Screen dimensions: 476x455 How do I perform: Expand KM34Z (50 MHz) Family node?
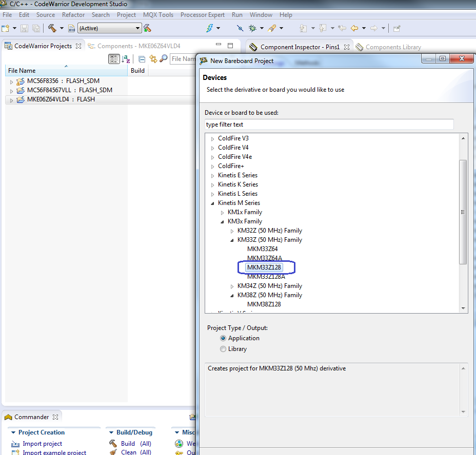(x=232, y=286)
